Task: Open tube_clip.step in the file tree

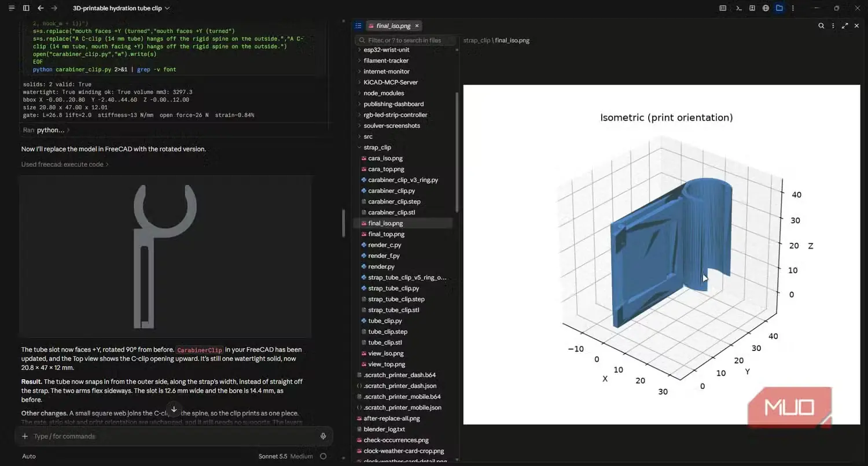Action: (x=388, y=332)
